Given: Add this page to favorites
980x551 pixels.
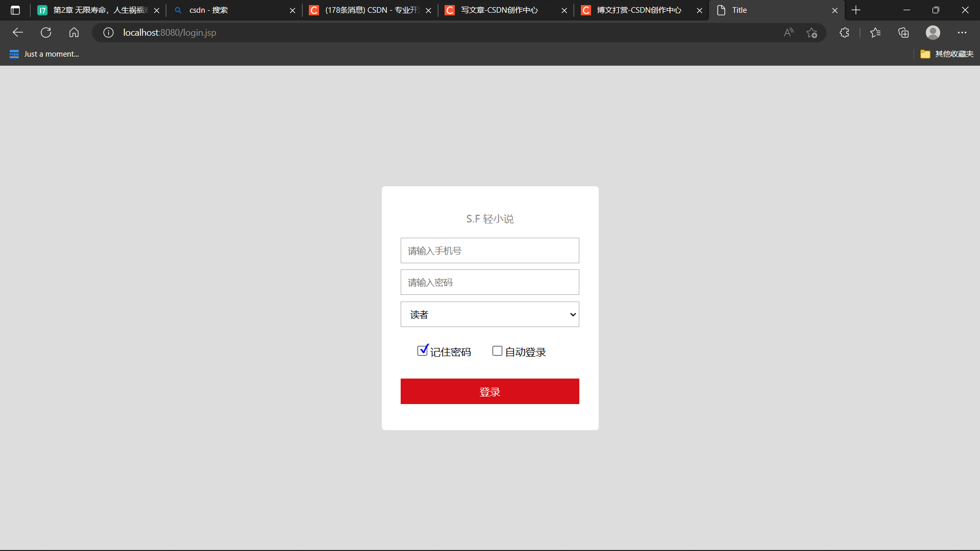Looking at the screenshot, I should (x=812, y=33).
